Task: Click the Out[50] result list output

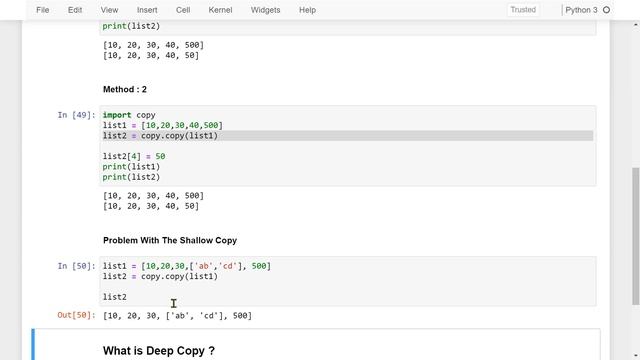Action: 178,316
